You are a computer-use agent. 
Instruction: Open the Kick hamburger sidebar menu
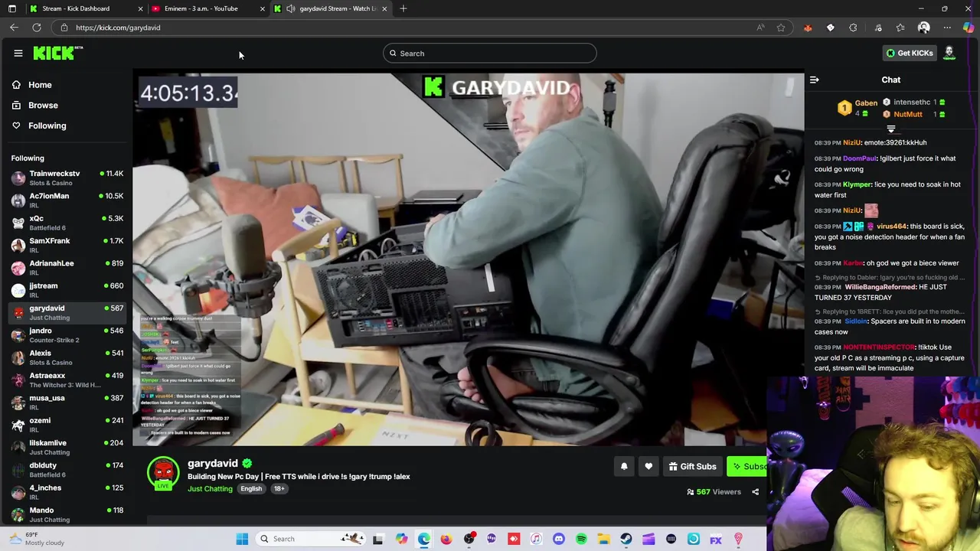click(18, 54)
